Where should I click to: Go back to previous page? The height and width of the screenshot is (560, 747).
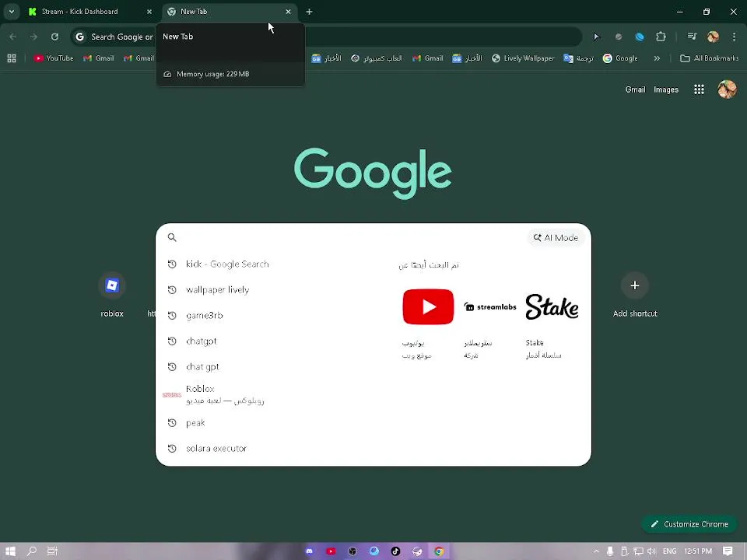pyautogui.click(x=13, y=37)
